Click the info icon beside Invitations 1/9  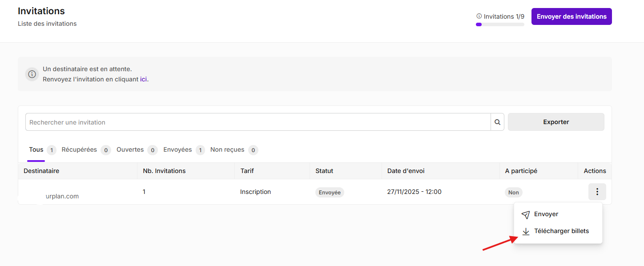tap(479, 16)
